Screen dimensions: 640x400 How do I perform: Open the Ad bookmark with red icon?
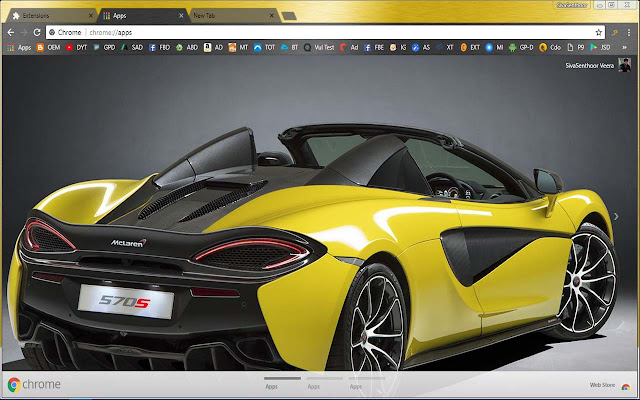(349, 47)
